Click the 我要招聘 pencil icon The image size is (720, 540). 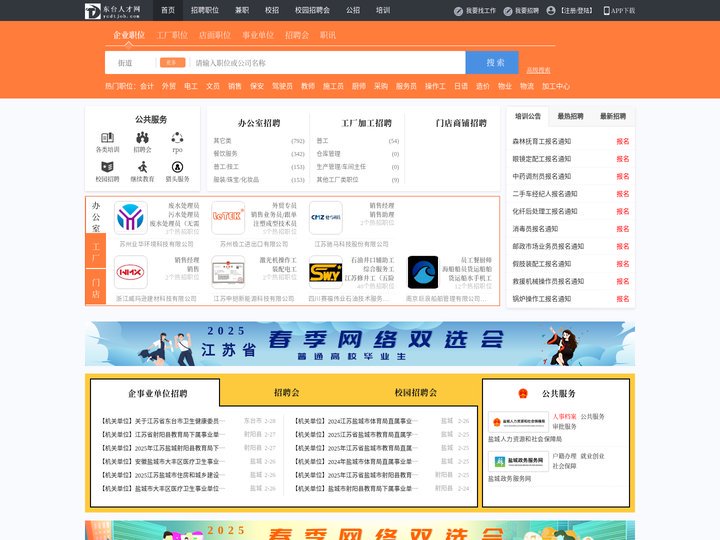pyautogui.click(x=507, y=11)
